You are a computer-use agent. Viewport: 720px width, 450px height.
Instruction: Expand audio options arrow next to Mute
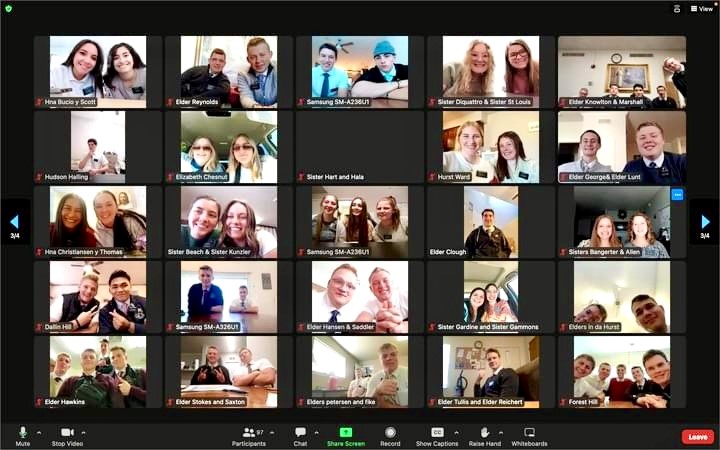point(39,432)
